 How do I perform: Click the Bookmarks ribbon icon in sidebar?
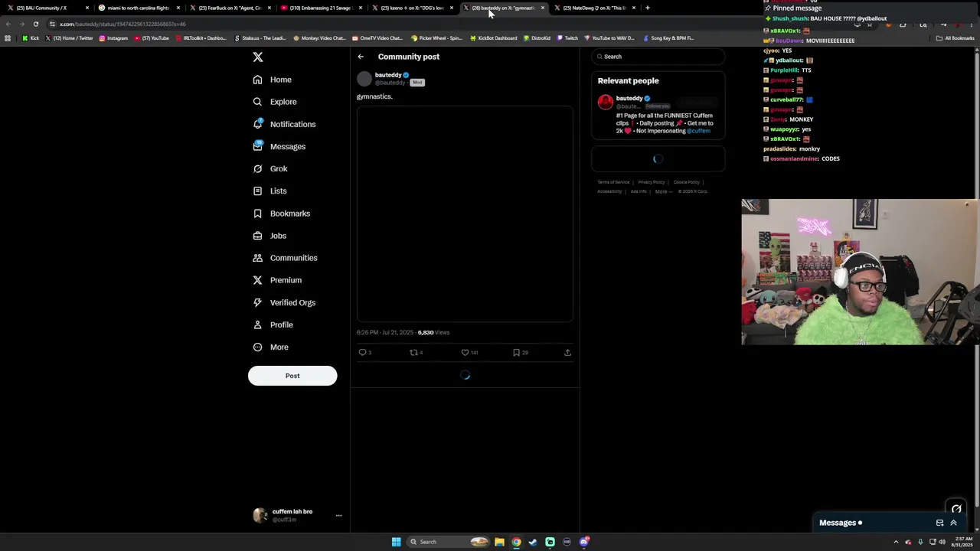click(x=257, y=214)
